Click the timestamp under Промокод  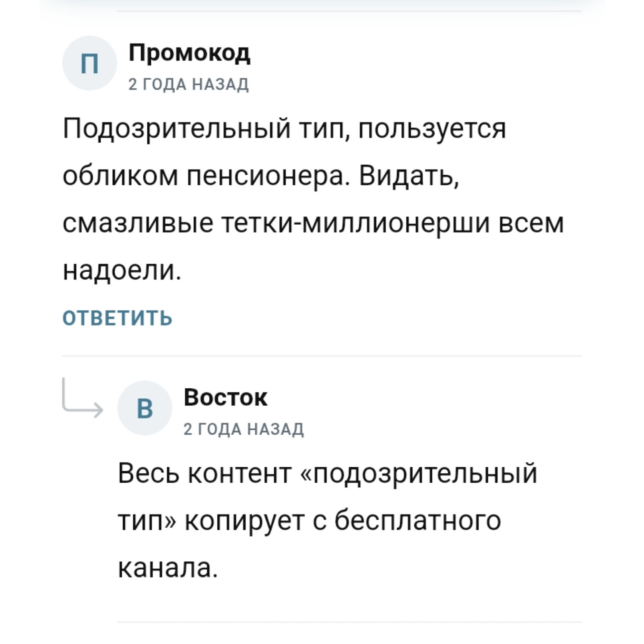pos(188,85)
